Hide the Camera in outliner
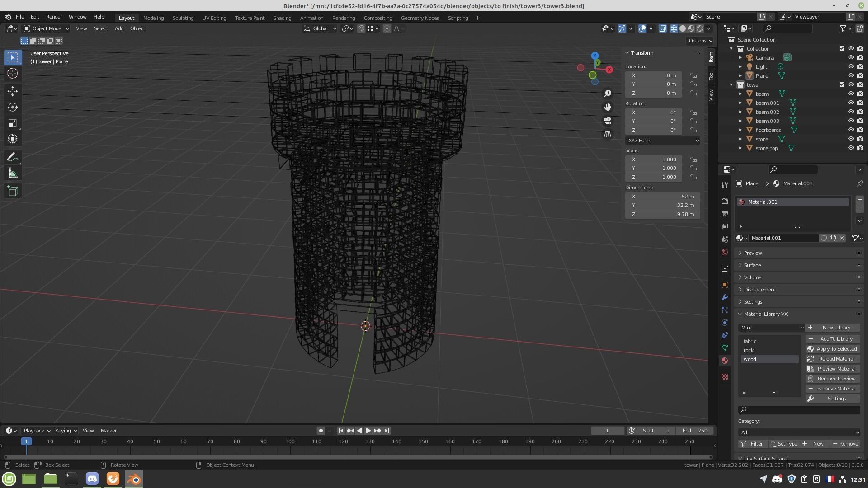The image size is (868, 488). tap(850, 58)
